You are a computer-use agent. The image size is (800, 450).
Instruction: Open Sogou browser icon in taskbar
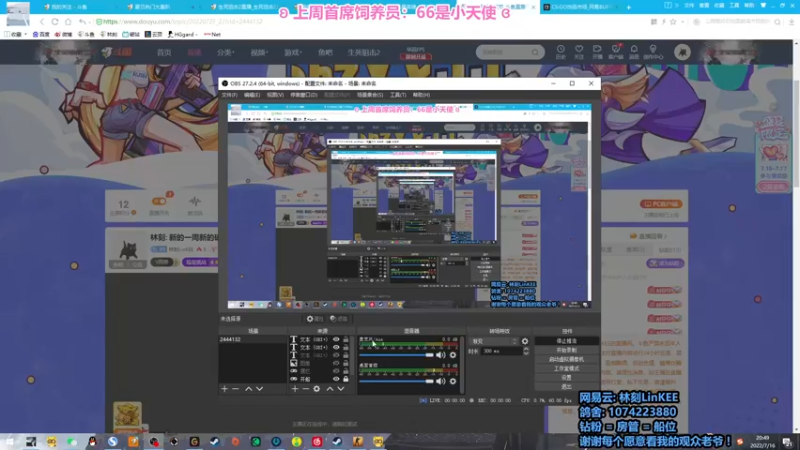[113, 442]
